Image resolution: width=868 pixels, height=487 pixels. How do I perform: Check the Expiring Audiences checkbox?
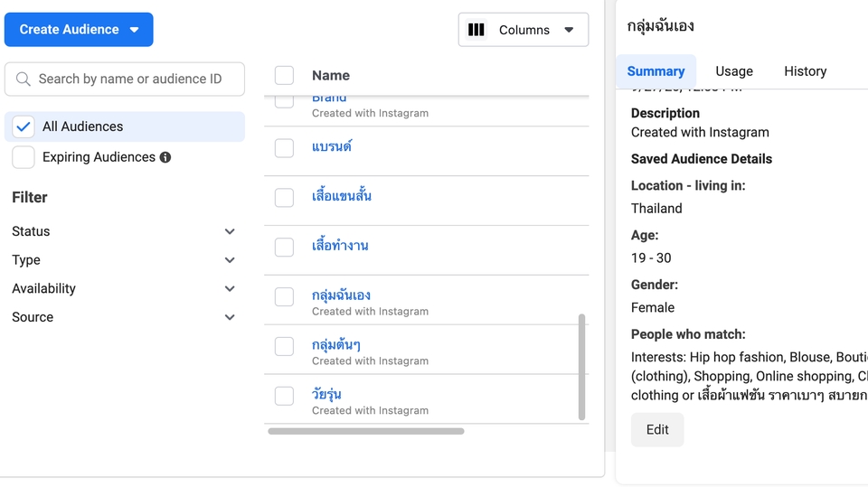point(24,157)
